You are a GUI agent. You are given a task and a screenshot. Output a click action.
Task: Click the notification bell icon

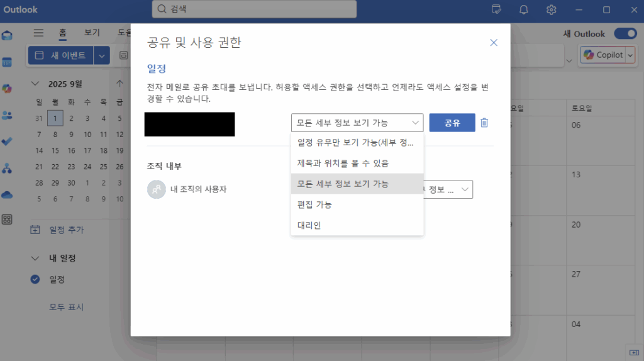click(524, 9)
